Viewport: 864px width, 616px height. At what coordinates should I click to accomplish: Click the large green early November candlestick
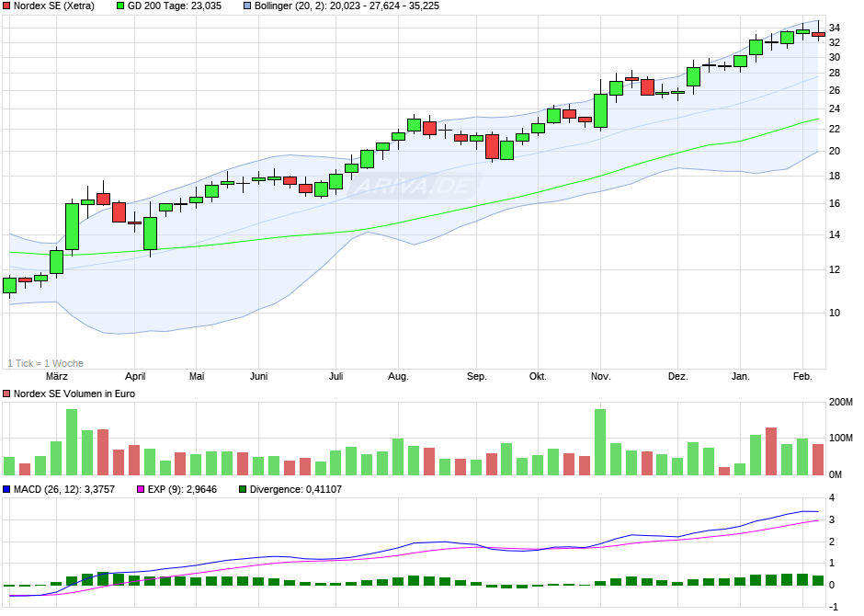(x=600, y=110)
